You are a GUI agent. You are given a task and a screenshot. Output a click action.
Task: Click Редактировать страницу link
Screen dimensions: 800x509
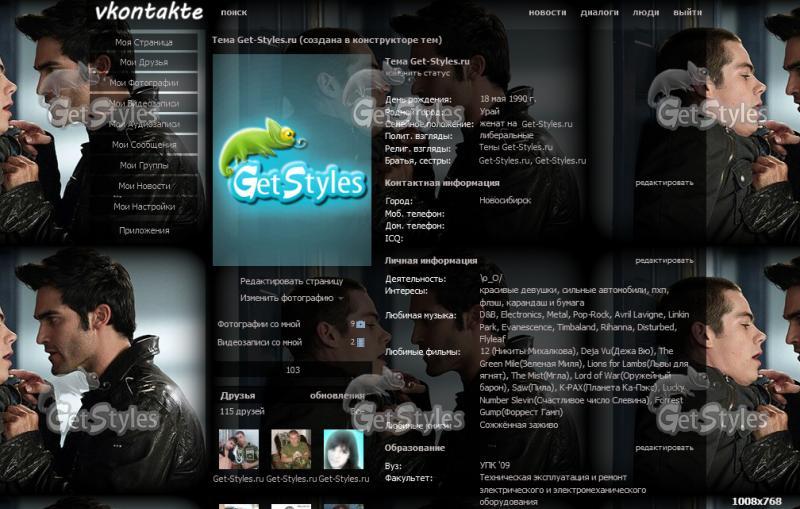coord(291,281)
